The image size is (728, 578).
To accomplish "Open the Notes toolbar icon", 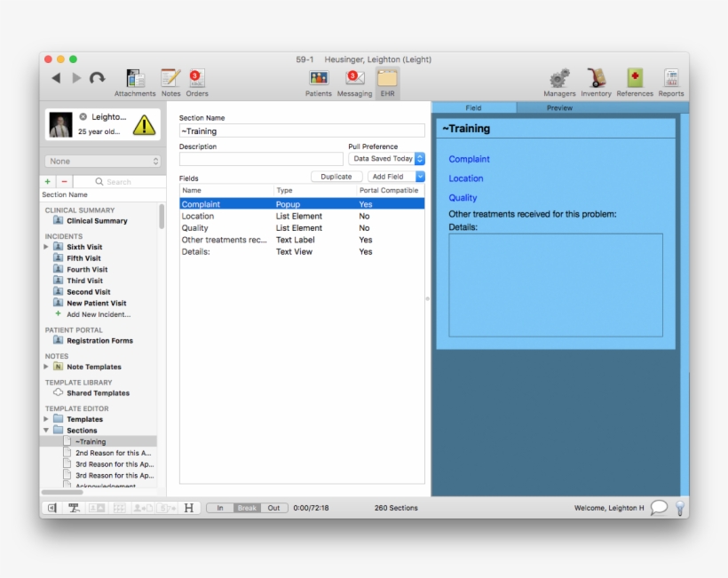I will pyautogui.click(x=170, y=80).
